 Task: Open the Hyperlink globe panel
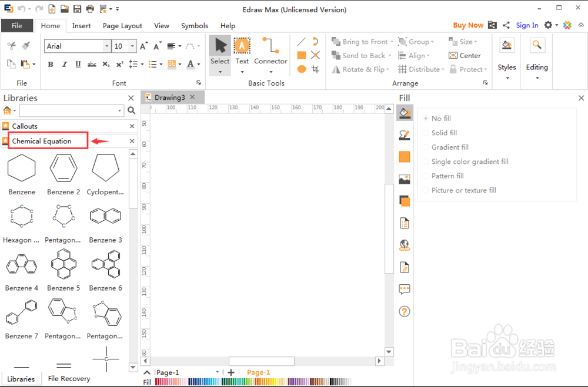(405, 245)
